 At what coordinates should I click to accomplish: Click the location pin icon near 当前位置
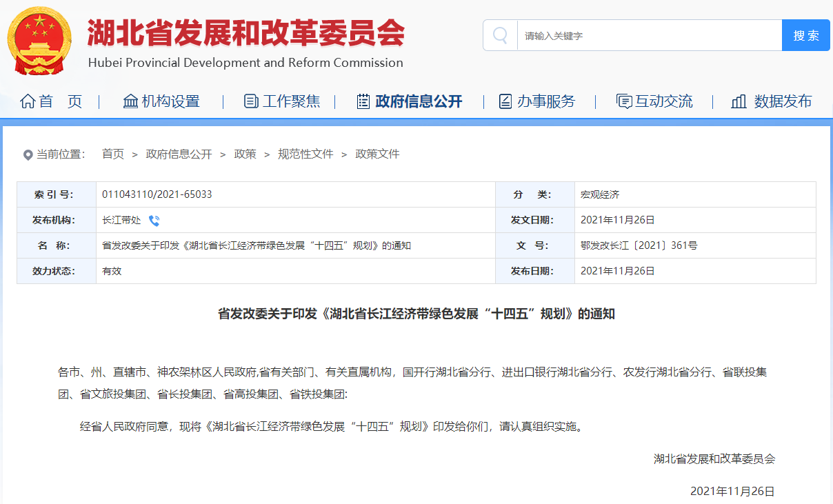tap(28, 154)
